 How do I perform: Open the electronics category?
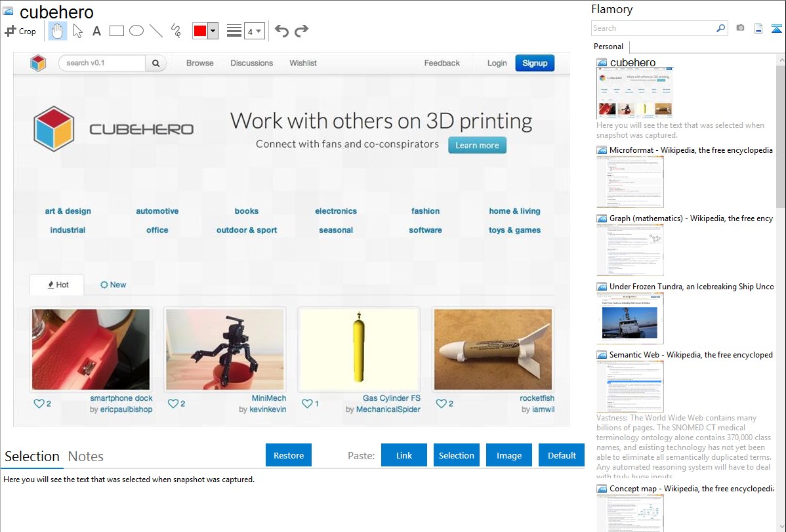pyautogui.click(x=336, y=211)
